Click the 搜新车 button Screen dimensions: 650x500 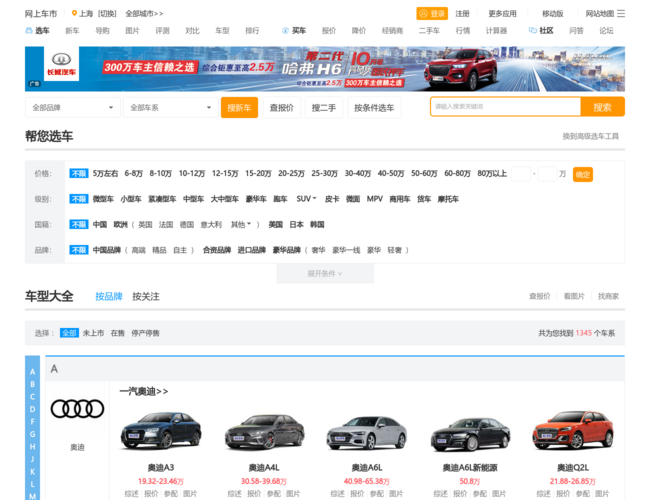[x=239, y=108]
